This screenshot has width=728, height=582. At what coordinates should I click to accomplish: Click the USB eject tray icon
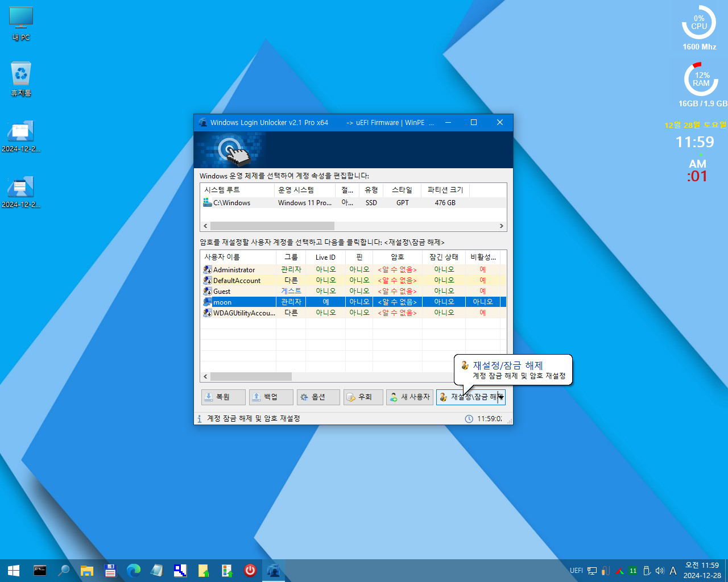click(646, 571)
